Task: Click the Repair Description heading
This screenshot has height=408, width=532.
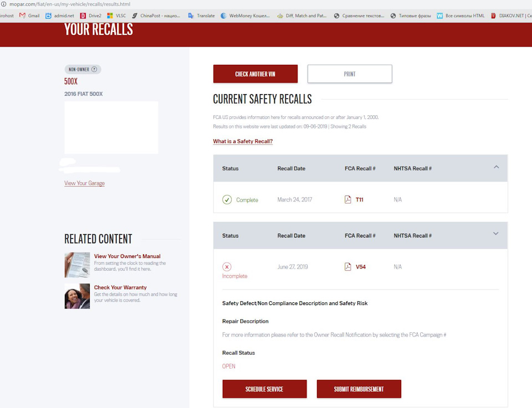Action: click(x=245, y=321)
